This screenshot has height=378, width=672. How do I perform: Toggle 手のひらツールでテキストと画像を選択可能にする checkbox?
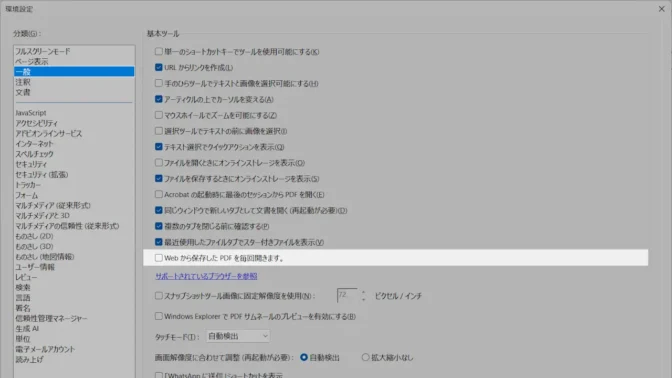tap(159, 83)
